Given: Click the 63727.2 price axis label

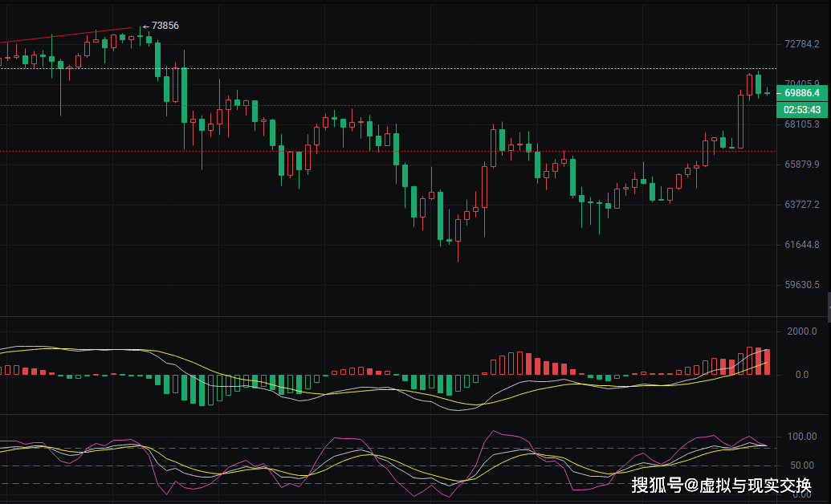Looking at the screenshot, I should [x=802, y=205].
